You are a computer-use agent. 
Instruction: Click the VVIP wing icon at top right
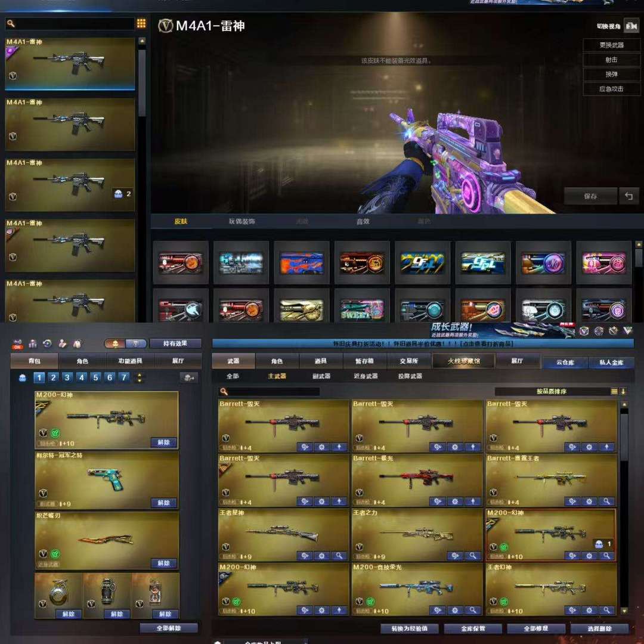pyautogui.click(x=628, y=330)
